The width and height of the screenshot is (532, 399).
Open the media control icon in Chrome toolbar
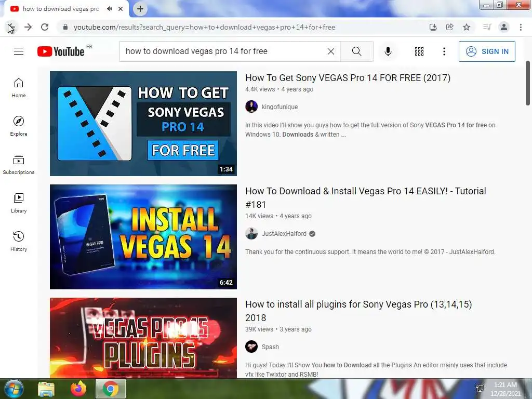point(487,27)
